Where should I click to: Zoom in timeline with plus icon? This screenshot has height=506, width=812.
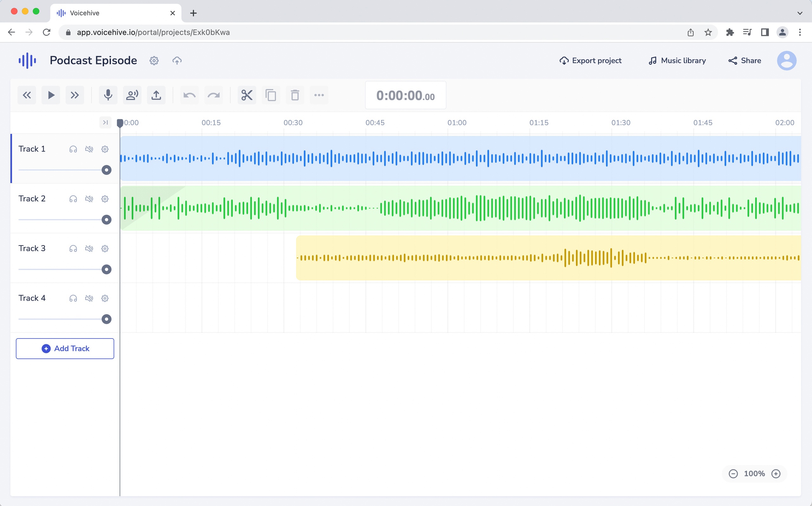point(776,474)
